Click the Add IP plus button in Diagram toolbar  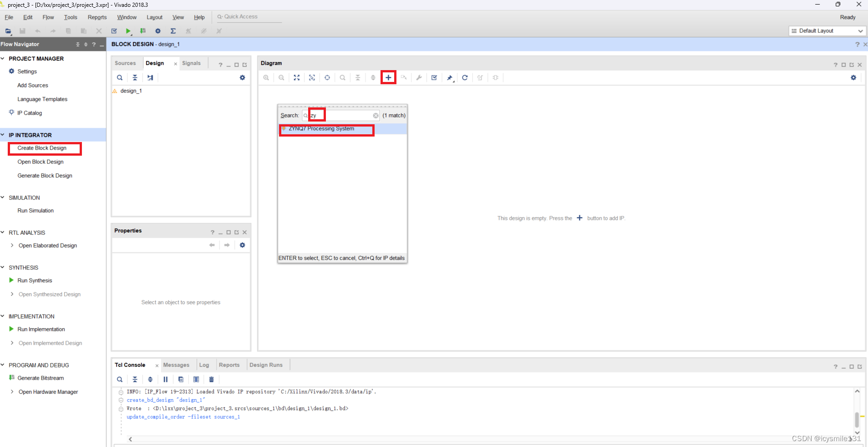point(388,77)
